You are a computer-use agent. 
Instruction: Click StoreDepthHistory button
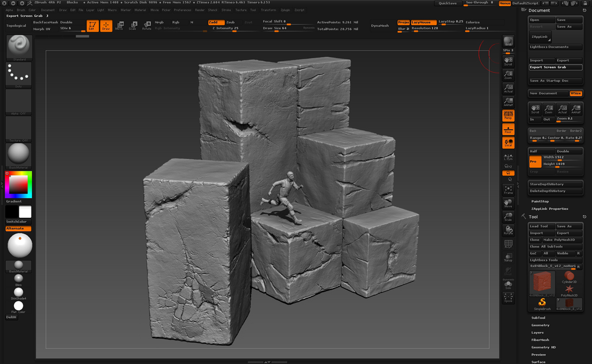[556, 184]
